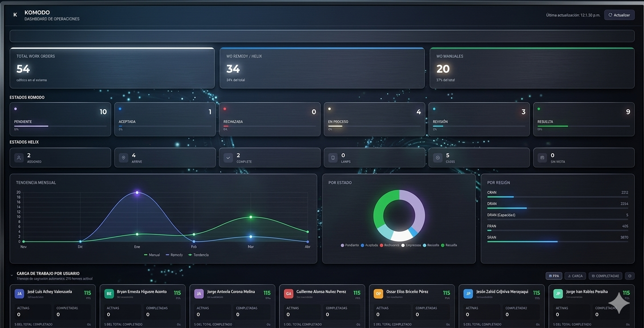Collapse the Carga de Trabajo por Usuario section
644x328 pixels.
[x=12, y=275]
